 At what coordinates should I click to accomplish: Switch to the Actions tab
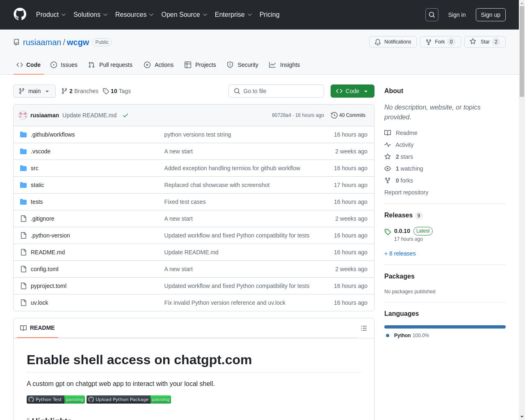point(159,65)
